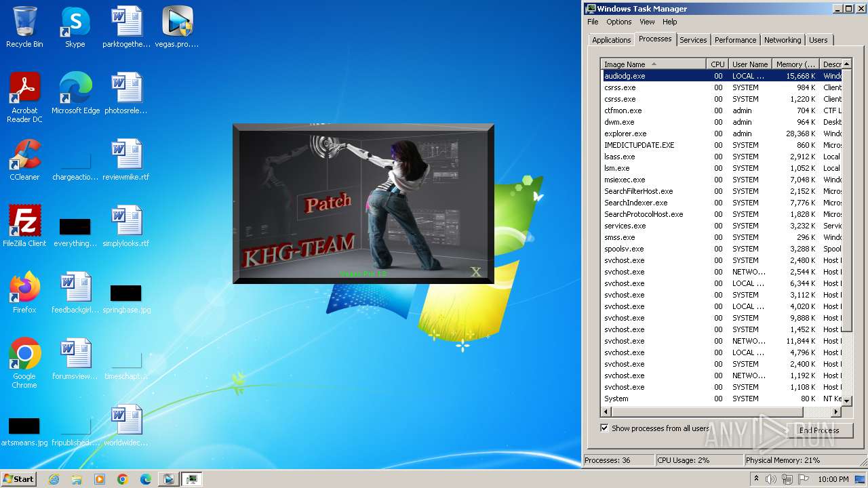Switch to the Users tab

[818, 40]
